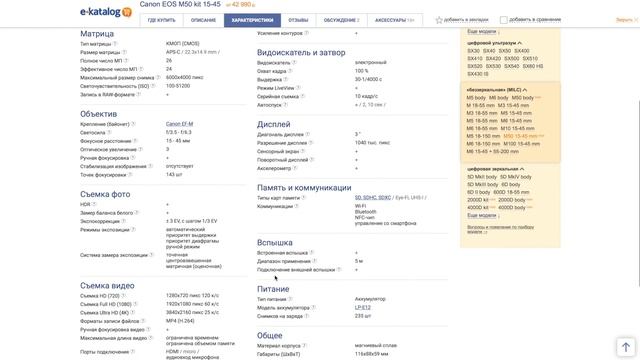Open help icon for Фокусное расстояние
The image size is (640, 360).
click(x=135, y=141)
